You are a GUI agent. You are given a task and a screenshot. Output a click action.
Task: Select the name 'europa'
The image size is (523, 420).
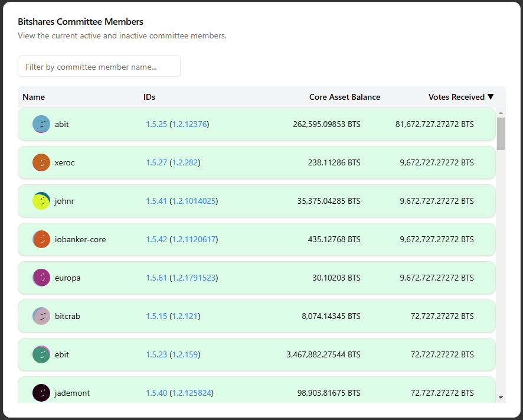[68, 278]
